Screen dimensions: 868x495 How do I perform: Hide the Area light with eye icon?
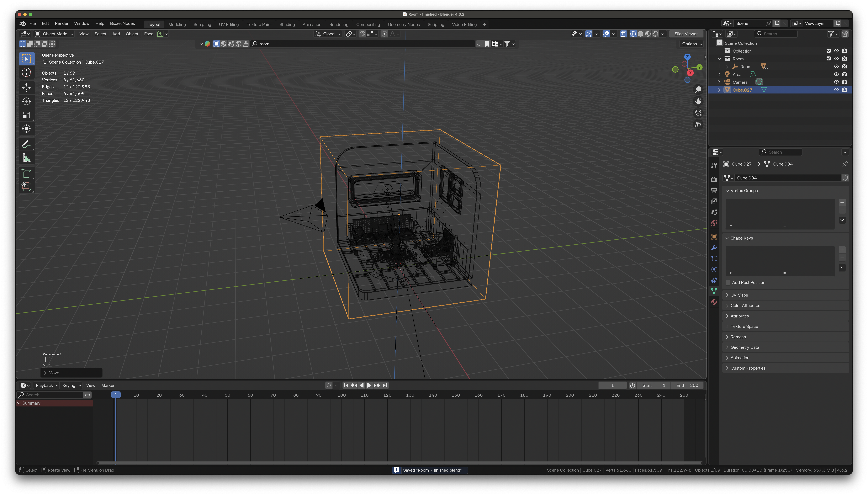pos(836,74)
